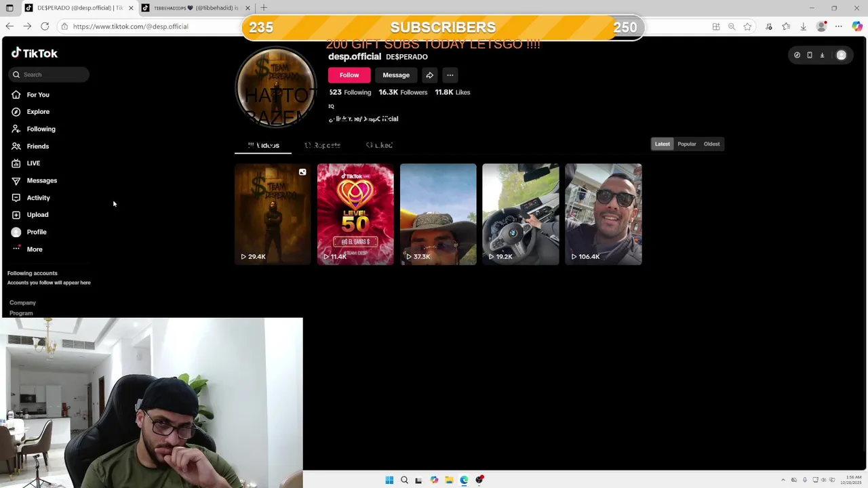
Task: Open the Edge media control icon
Action: pyautogui.click(x=769, y=26)
